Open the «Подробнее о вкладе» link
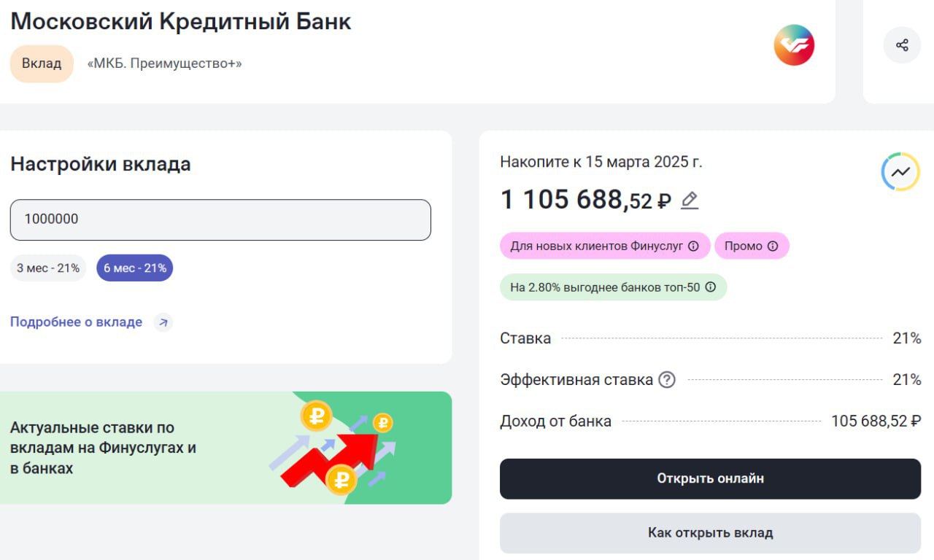This screenshot has height=560, width=934. (x=76, y=322)
